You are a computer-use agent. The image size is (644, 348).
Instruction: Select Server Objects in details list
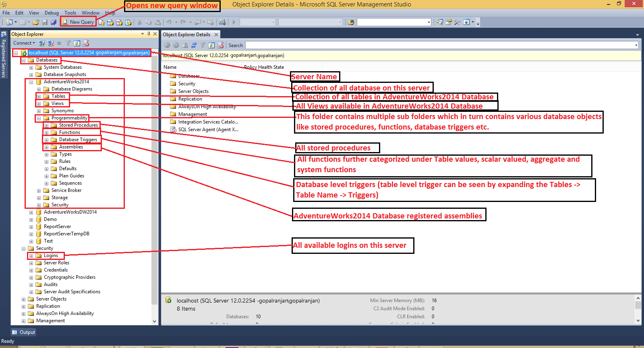point(193,91)
